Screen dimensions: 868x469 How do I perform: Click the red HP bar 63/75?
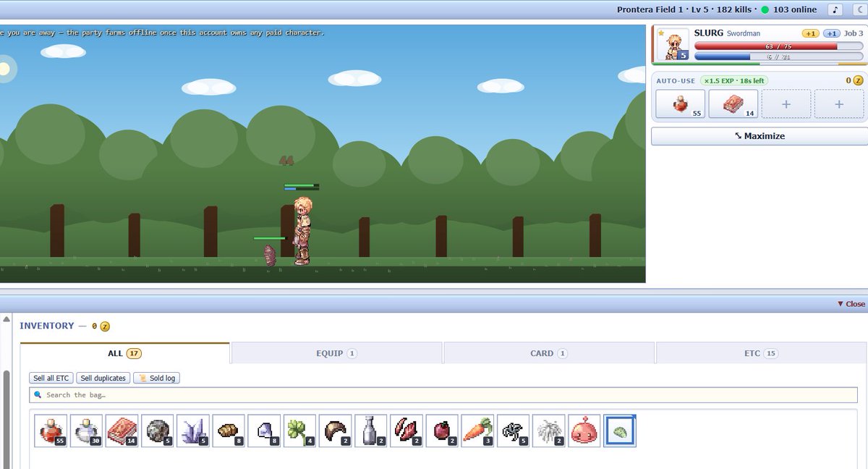[779, 46]
